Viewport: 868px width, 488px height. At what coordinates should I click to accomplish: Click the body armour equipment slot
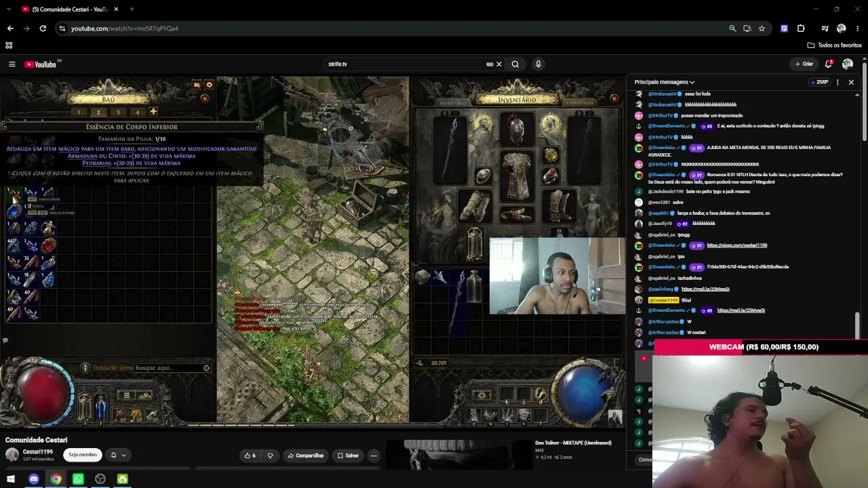tap(517, 175)
